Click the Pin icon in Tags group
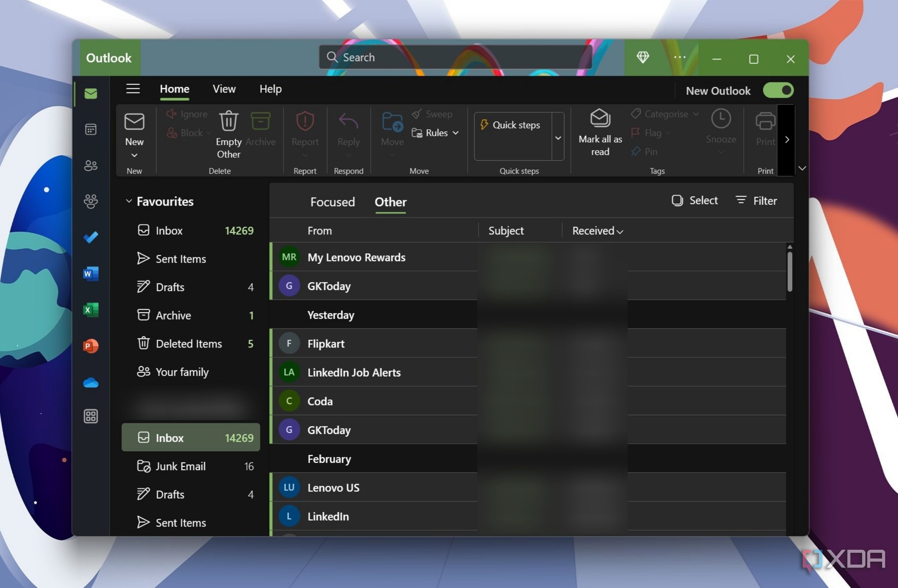This screenshot has height=588, width=898. click(x=635, y=151)
